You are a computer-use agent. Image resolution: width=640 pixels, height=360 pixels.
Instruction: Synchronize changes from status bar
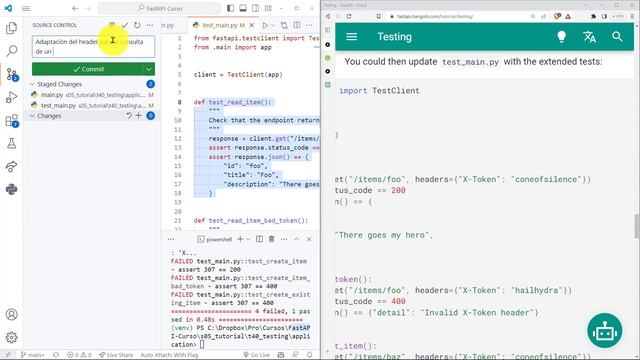(x=56, y=355)
